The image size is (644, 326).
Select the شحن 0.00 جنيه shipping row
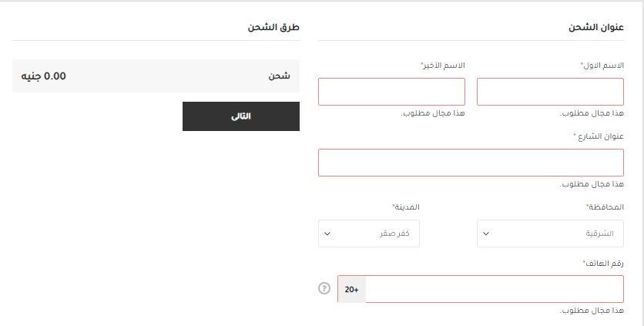[156, 76]
